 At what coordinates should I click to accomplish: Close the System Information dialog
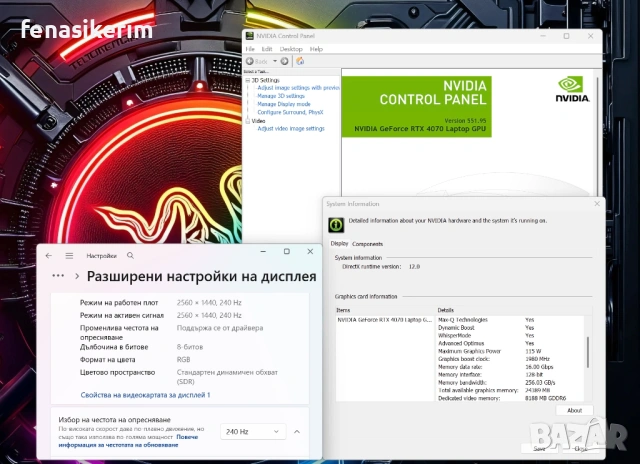click(597, 204)
